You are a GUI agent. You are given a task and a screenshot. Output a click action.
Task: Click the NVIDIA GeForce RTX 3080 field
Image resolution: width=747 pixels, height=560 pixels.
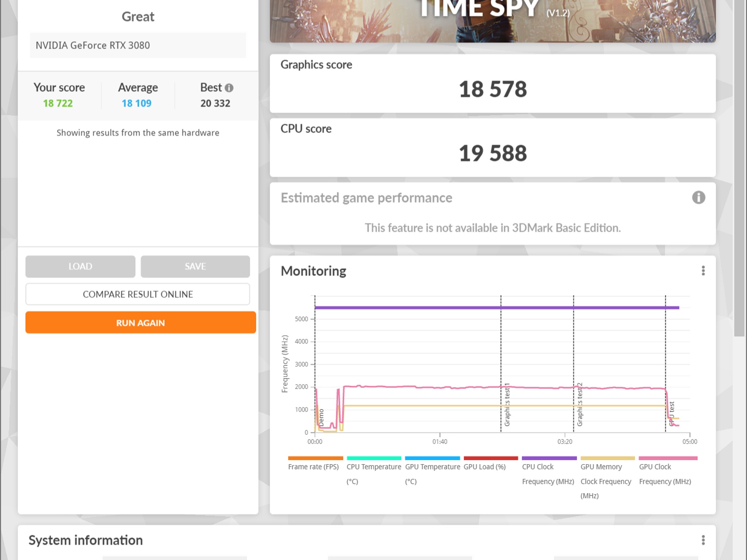(x=138, y=45)
